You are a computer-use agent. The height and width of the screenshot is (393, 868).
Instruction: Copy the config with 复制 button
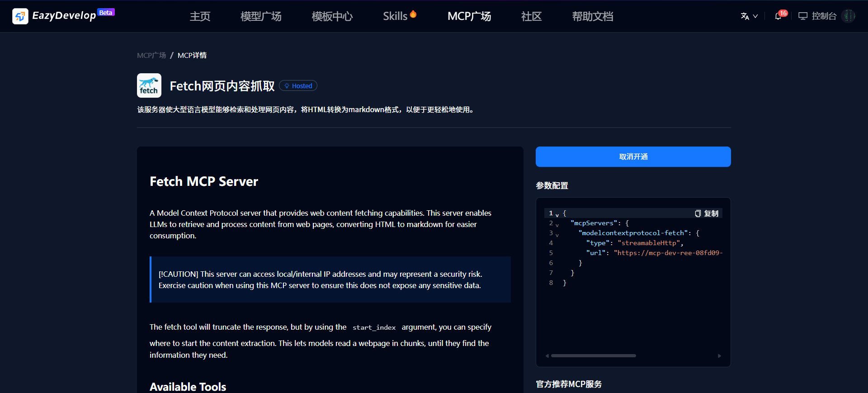click(707, 213)
